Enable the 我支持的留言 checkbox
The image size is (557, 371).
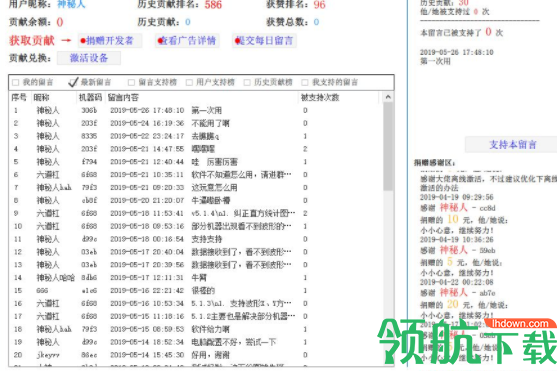(304, 82)
